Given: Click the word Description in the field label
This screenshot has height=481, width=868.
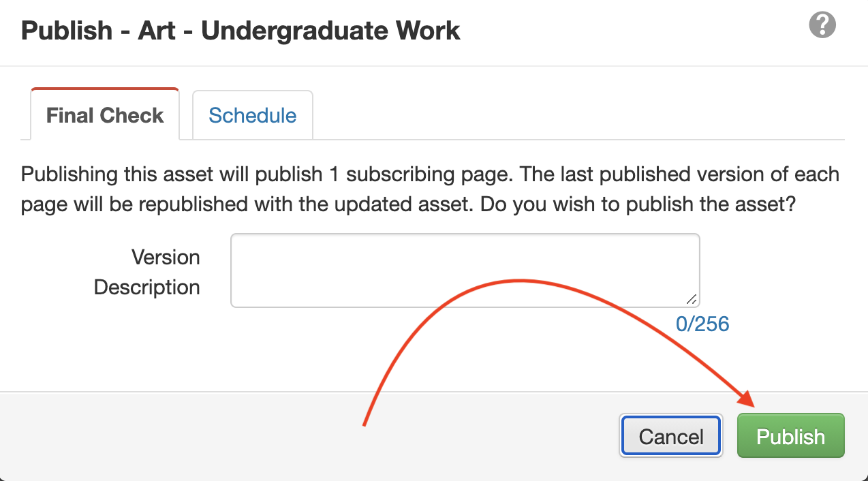Looking at the screenshot, I should click(147, 287).
